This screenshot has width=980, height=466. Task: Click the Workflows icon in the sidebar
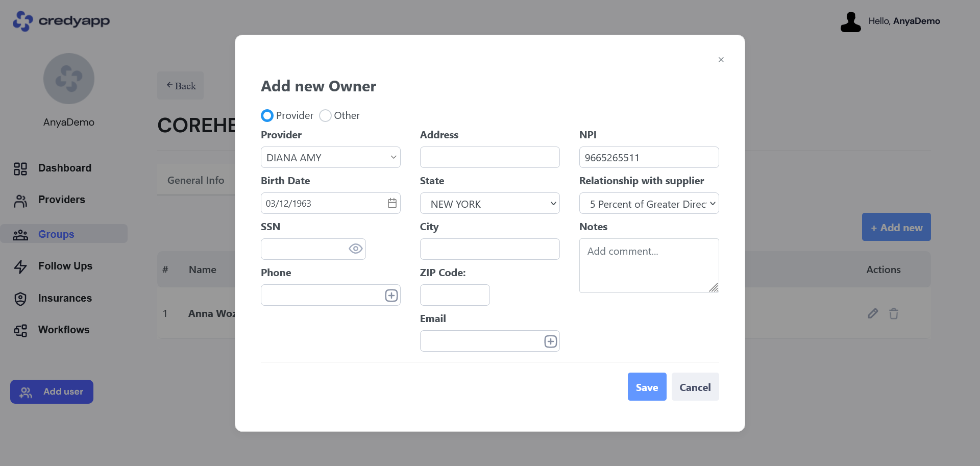tap(20, 331)
